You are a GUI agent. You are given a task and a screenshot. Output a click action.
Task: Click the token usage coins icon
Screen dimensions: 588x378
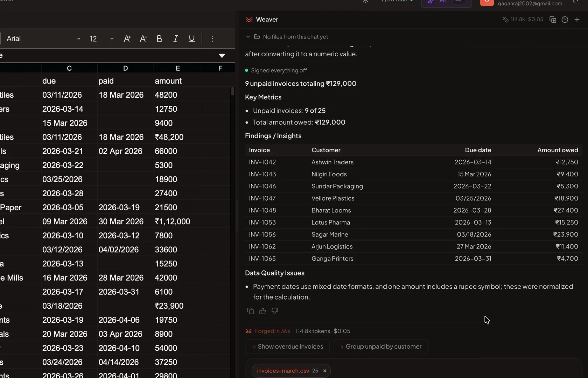click(x=505, y=20)
